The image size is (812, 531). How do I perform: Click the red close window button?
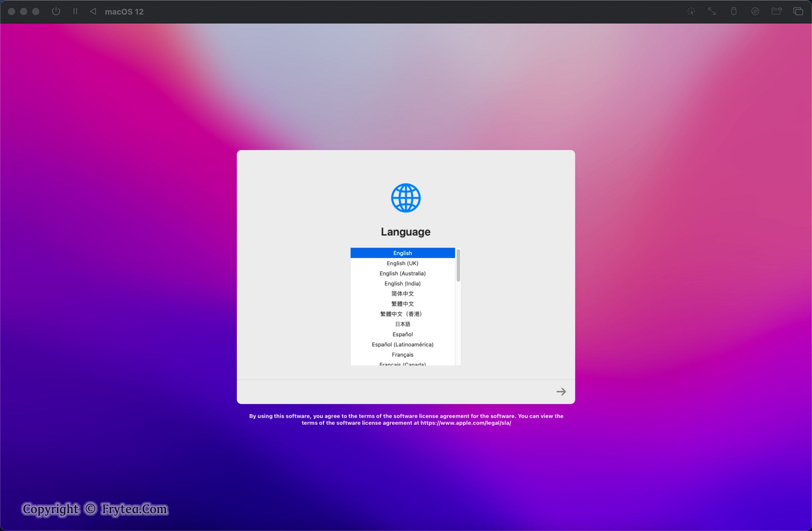pyautogui.click(x=11, y=11)
